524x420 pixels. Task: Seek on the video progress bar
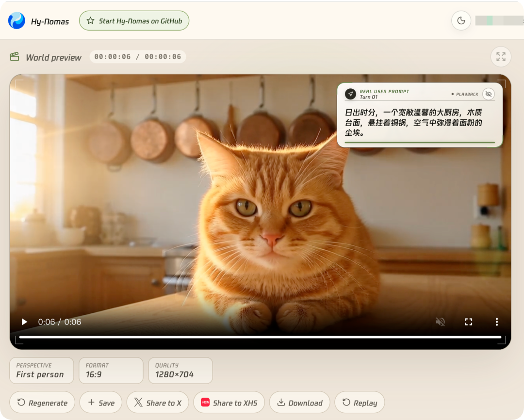tap(261, 337)
